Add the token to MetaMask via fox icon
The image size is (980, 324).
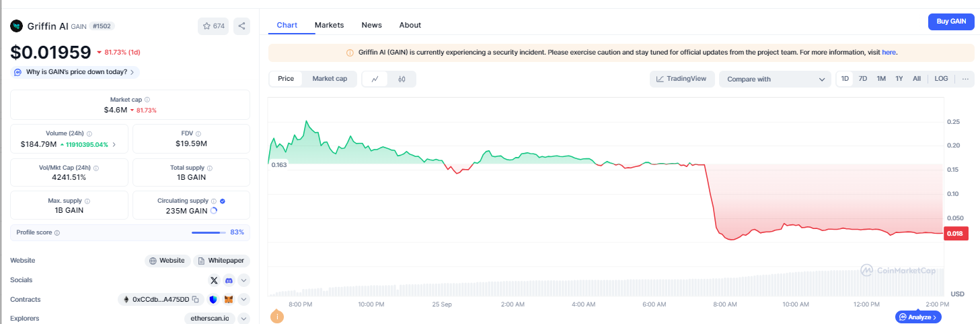[229, 300]
